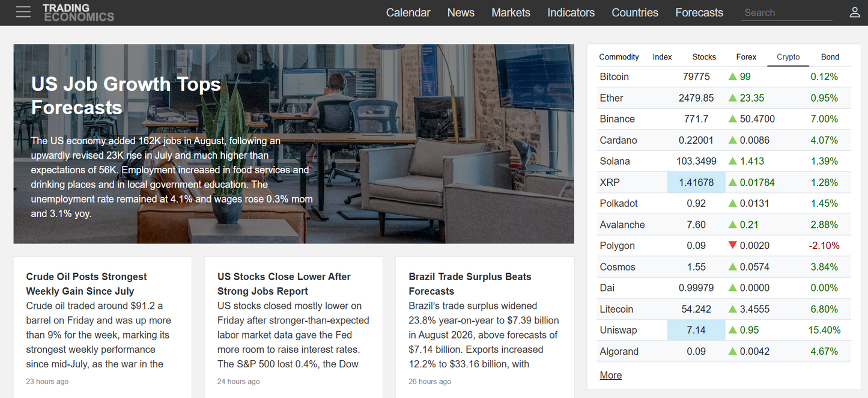Select the Crypto tab
868x398 pixels.
click(788, 57)
